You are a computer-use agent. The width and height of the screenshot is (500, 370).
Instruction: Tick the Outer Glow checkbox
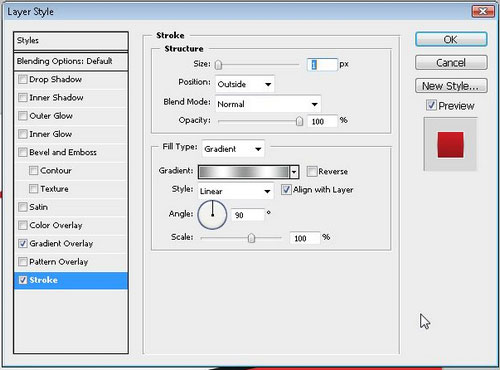(23, 116)
